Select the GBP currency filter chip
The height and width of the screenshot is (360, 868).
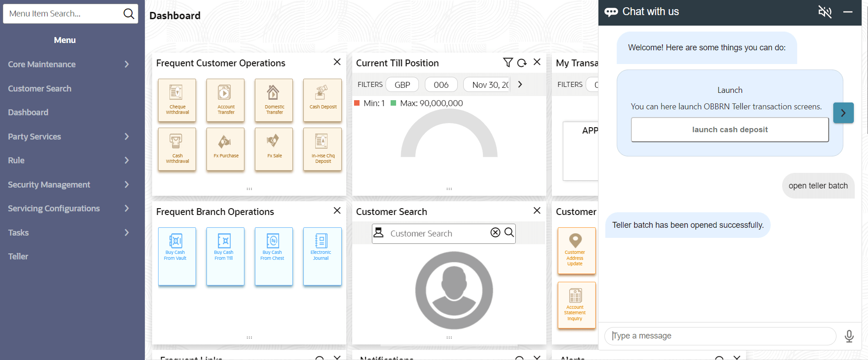click(402, 85)
